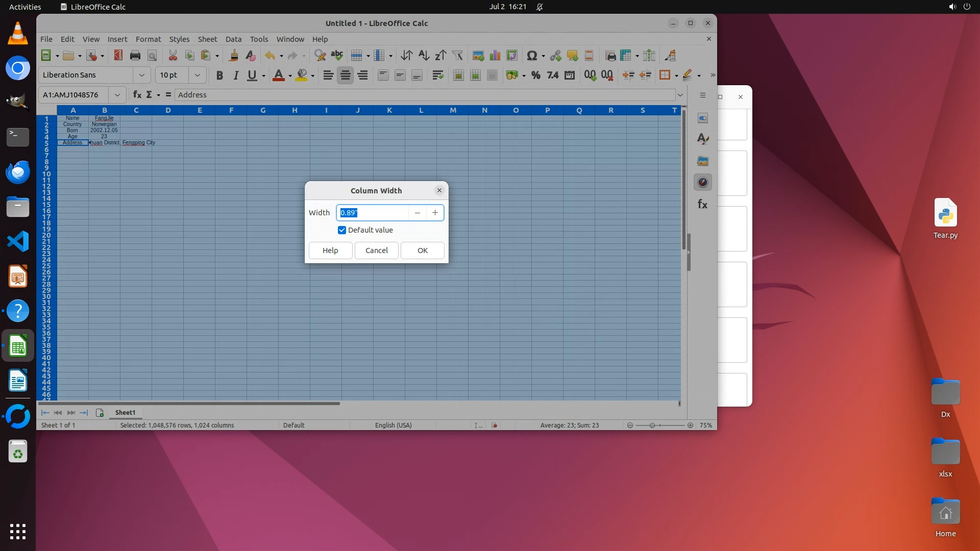980x551 pixels.
Task: Toggle Italic formatting button
Action: 235,75
